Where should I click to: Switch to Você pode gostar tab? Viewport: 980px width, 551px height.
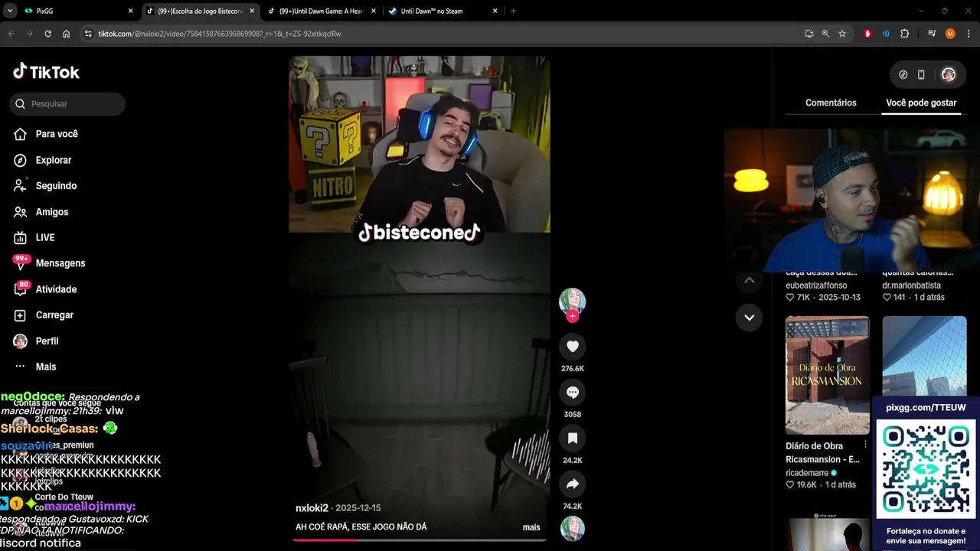tap(921, 103)
